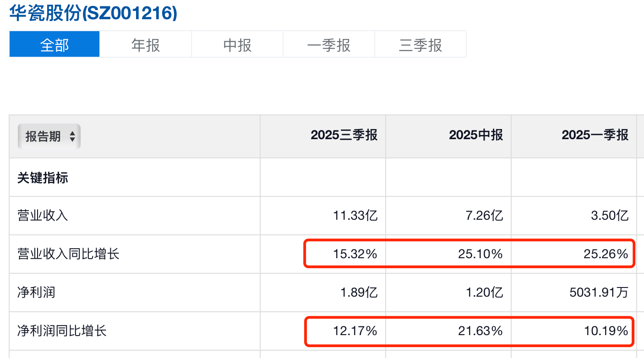This screenshot has height=358, width=644.
Task: Select the 21.63% net profit growth cell
Action: tap(480, 331)
